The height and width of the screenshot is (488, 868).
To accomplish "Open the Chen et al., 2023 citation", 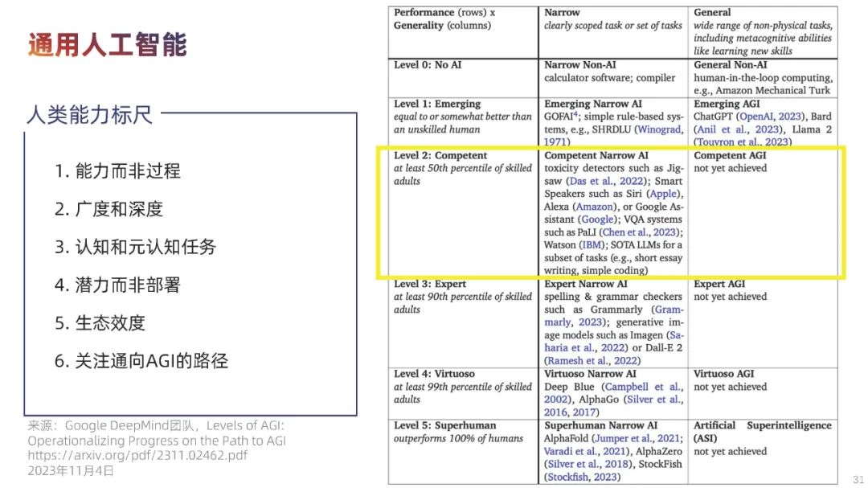I will pyautogui.click(x=640, y=232).
